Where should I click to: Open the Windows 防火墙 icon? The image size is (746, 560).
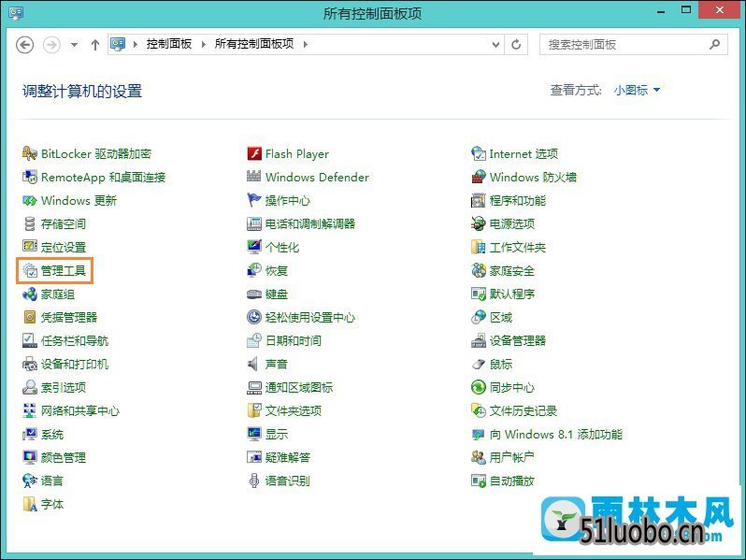click(478, 177)
